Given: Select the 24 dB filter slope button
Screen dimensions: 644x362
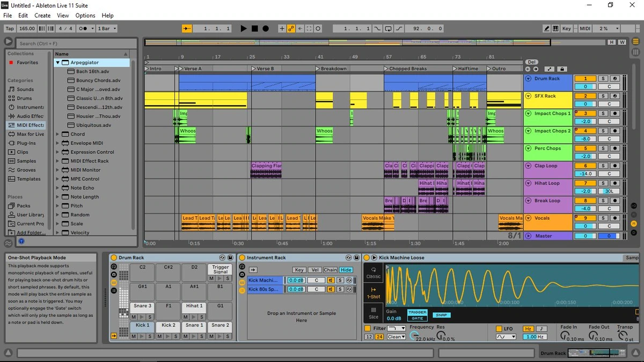Looking at the screenshot, I should [379, 337].
